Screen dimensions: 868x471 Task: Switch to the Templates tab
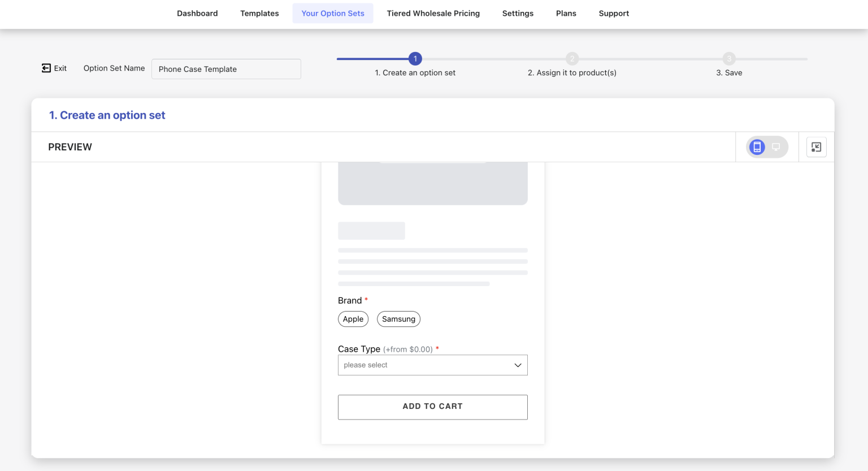click(259, 13)
